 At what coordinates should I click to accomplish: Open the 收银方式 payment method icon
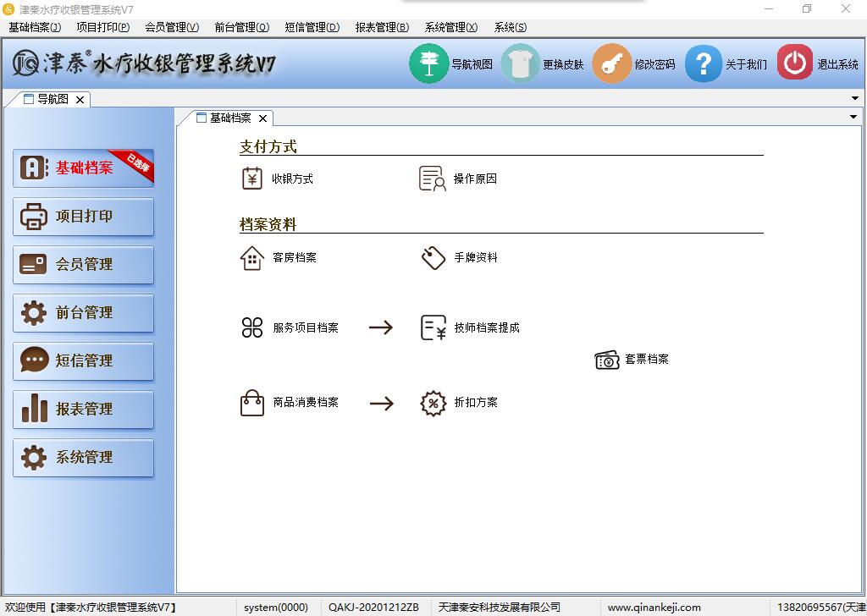[x=252, y=179]
